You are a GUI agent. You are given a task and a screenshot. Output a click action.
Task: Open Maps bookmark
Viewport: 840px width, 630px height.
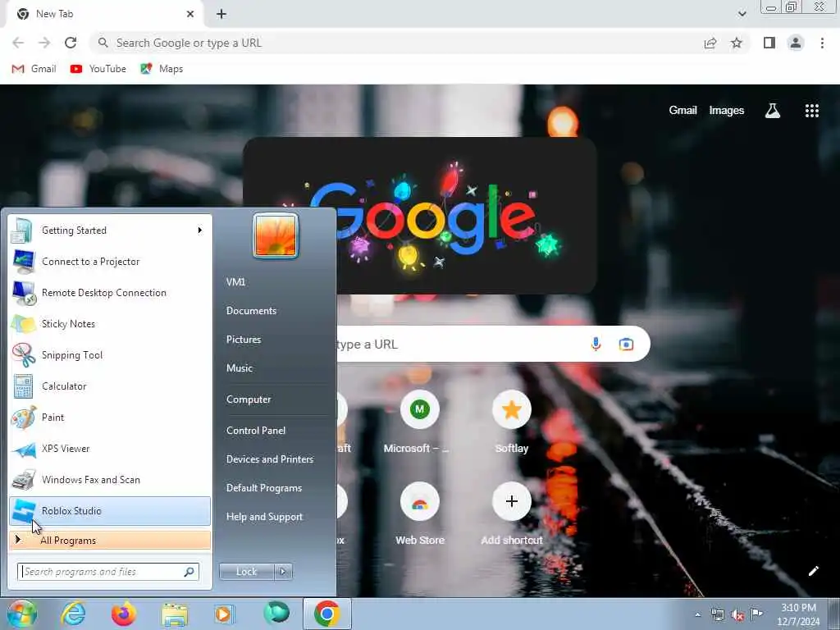point(162,69)
